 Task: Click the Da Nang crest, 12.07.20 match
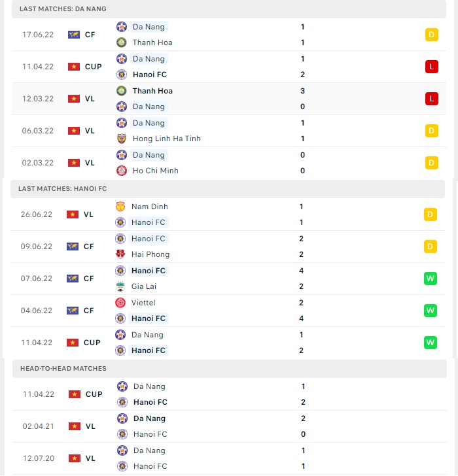pos(122,450)
